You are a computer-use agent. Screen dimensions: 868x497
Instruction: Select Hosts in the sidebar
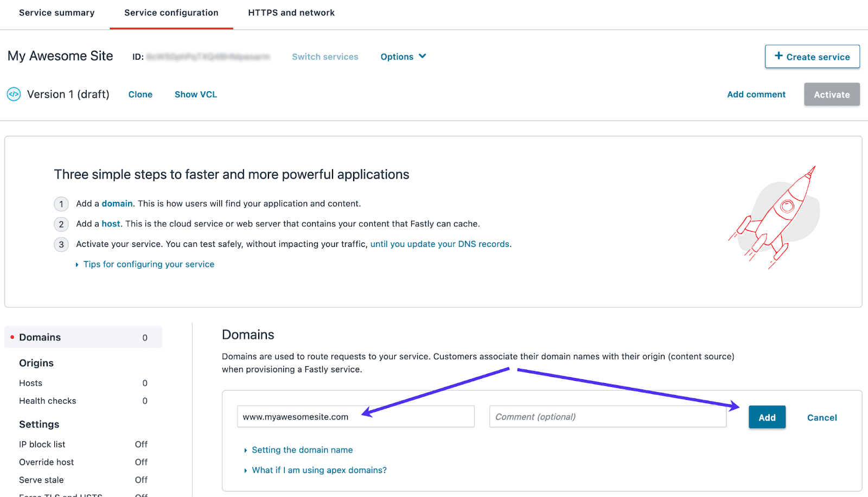click(x=30, y=383)
